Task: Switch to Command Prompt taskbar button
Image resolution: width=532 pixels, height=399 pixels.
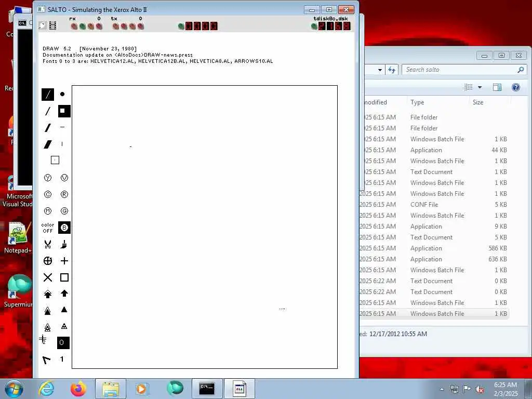Action: [207, 389]
